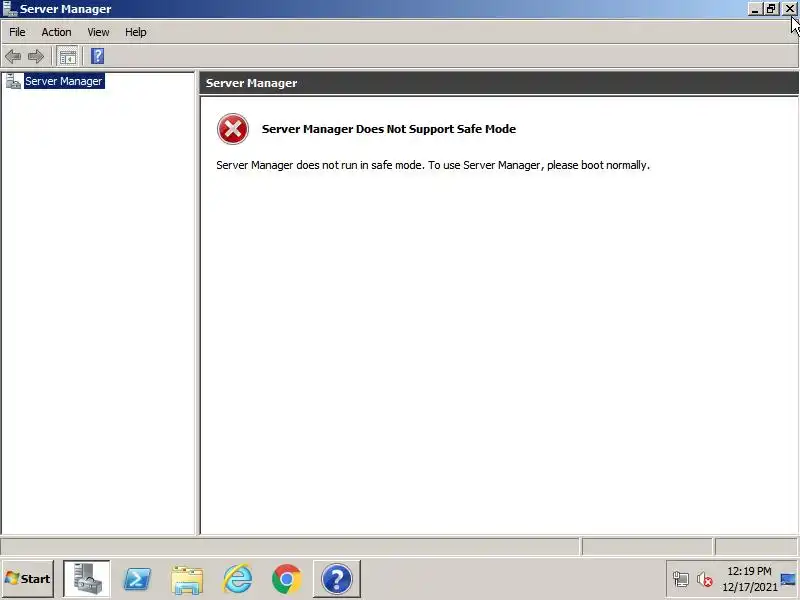800x600 pixels.
Task: Click the Help question mark taskbar icon
Action: [337, 579]
